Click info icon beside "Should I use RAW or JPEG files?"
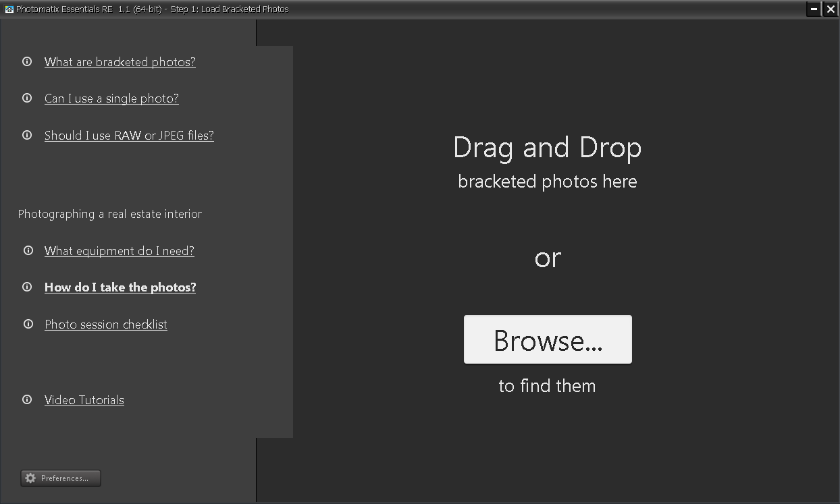840x504 pixels. 27,135
